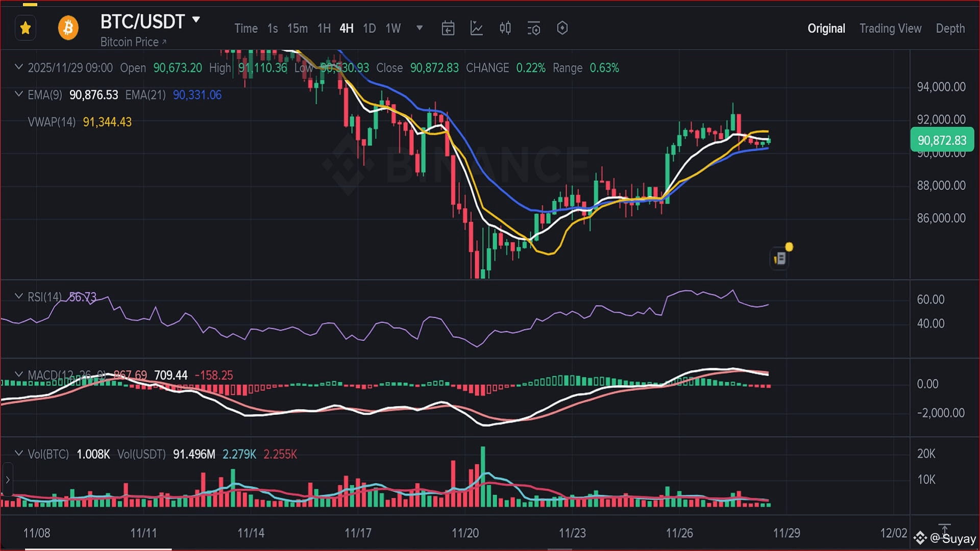980x551 pixels.
Task: Collapse the EMA indicator legend chevron
Action: (x=19, y=94)
